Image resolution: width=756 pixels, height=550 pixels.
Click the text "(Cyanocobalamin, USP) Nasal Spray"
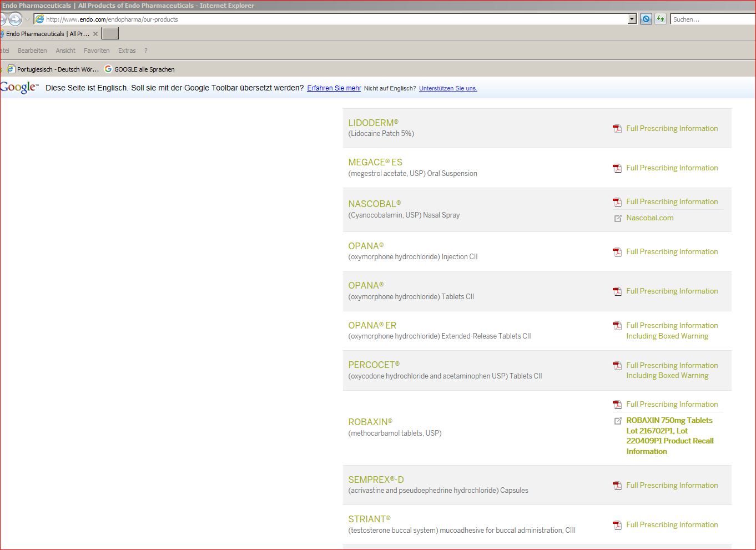pos(404,215)
